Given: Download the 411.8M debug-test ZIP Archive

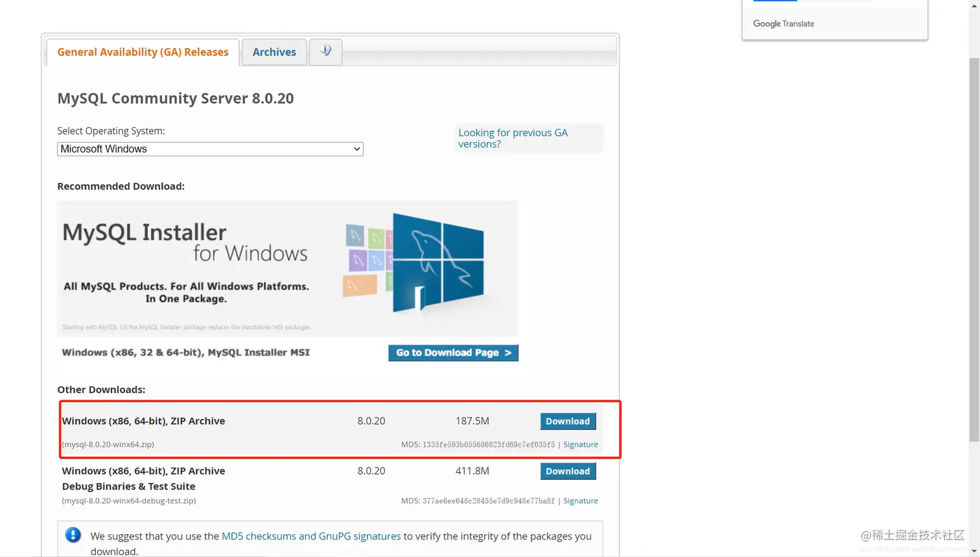Looking at the screenshot, I should click(568, 471).
